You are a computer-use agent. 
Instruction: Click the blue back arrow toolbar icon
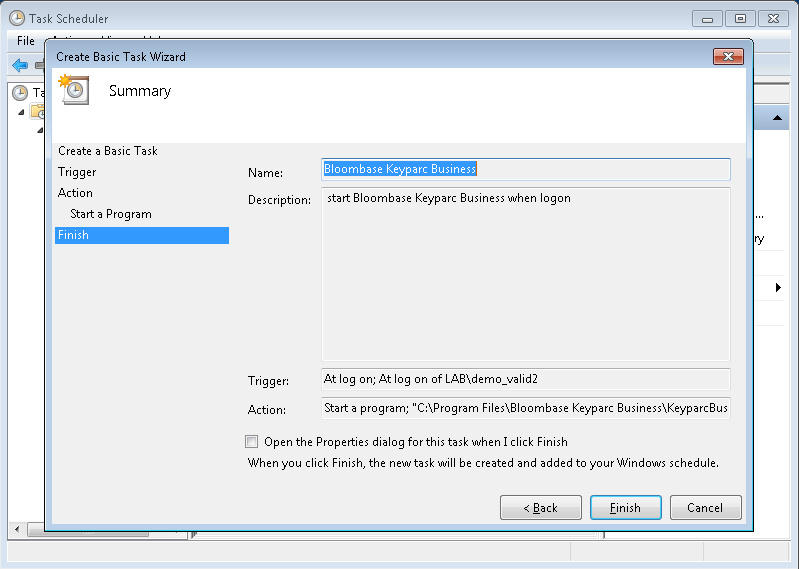coord(20,65)
